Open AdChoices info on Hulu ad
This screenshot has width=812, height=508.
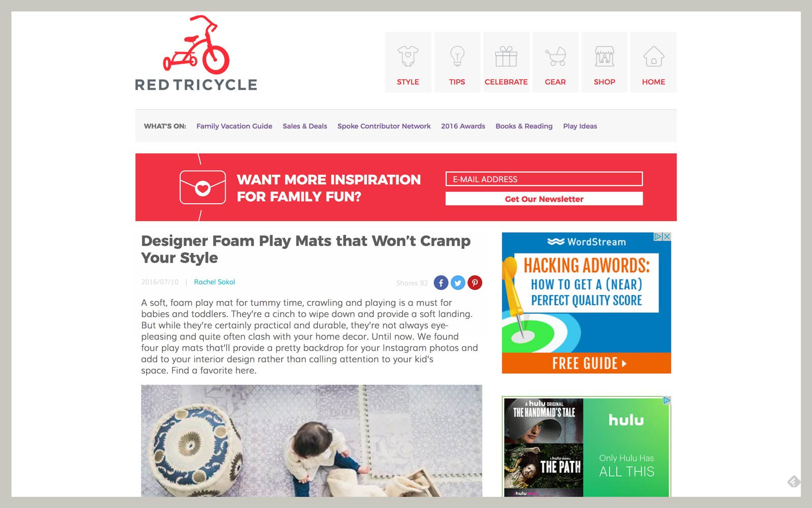tap(667, 400)
